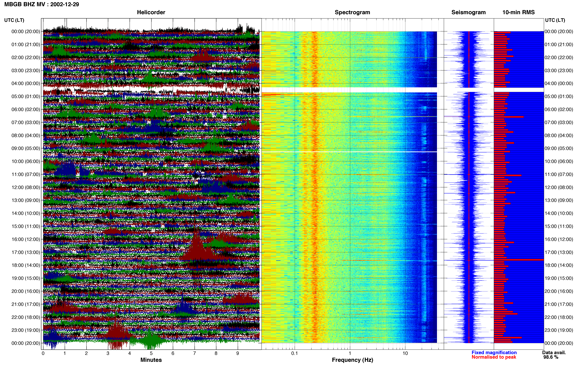Click the right '18:00 (14:00)' time label

(x=559, y=265)
